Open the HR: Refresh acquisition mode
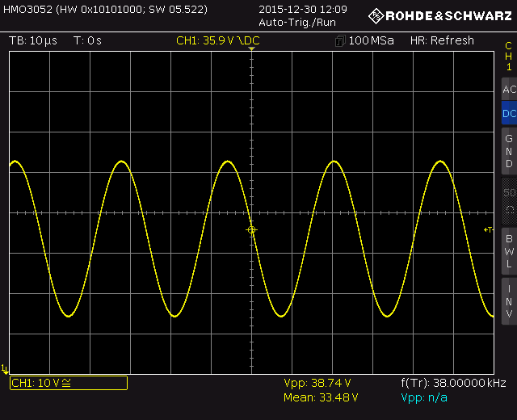This screenshot has height=420, width=517. click(x=442, y=40)
